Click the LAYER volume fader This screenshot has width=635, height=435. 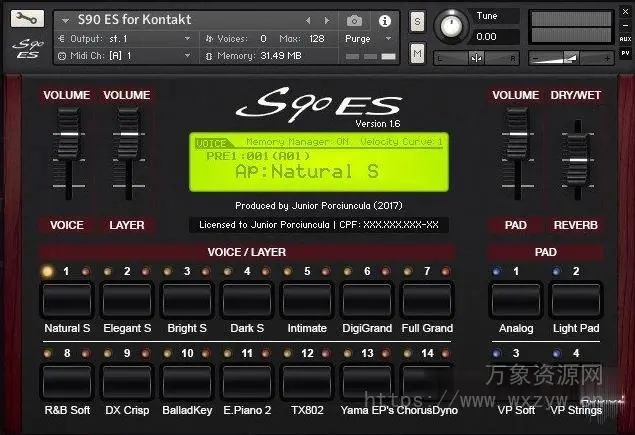[x=129, y=134]
